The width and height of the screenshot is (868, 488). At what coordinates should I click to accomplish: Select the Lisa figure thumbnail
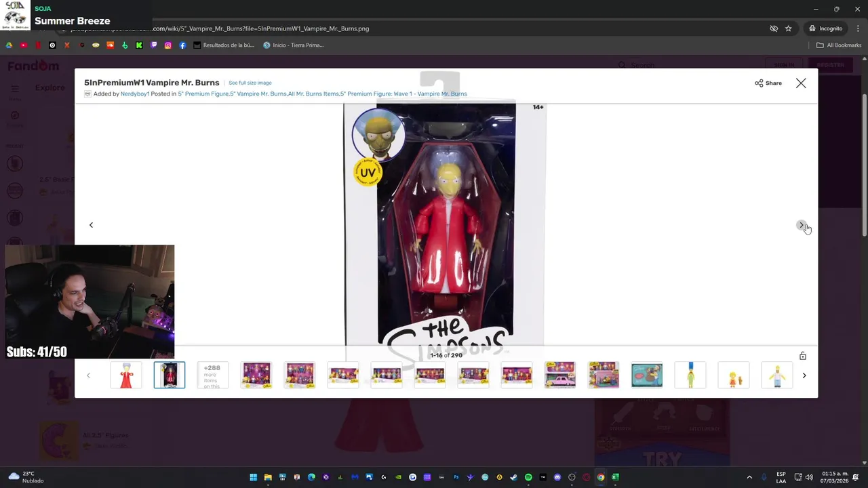pyautogui.click(x=734, y=375)
